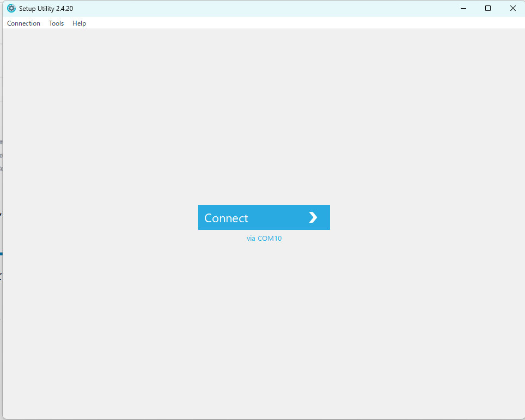Screen dimensions: 525x420
Task: Open the Connection menu
Action: 23,23
